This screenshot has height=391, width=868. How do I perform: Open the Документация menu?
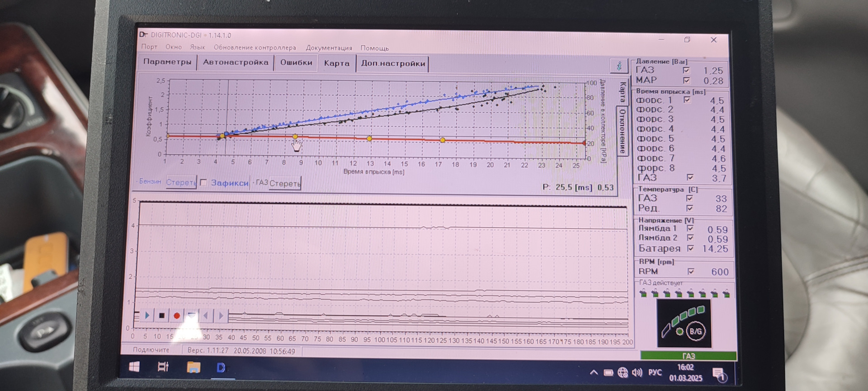(329, 48)
